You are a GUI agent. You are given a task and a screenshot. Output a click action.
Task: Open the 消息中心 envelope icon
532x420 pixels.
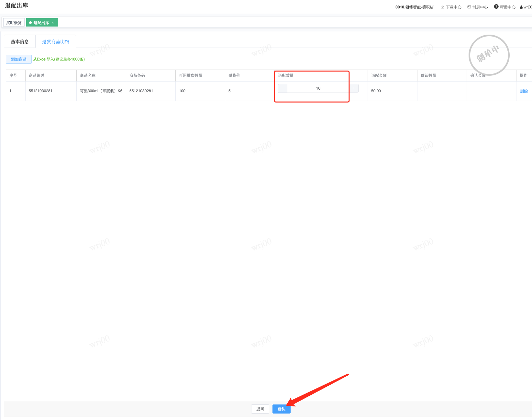[469, 7]
